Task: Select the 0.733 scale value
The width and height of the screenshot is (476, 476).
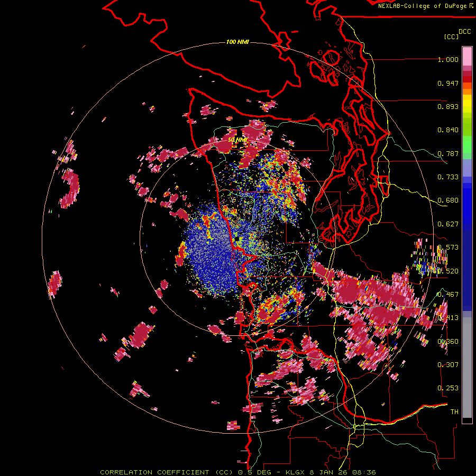Action: (448, 177)
